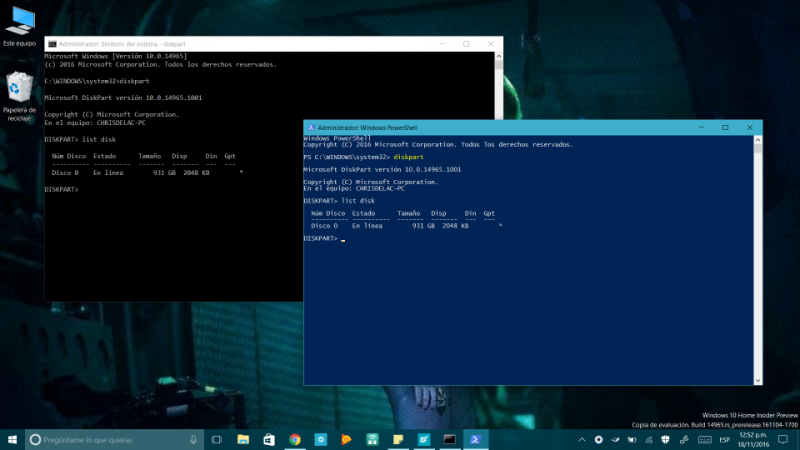Open the Windows Start menu
Screen dimensions: 800x450
[12, 439]
